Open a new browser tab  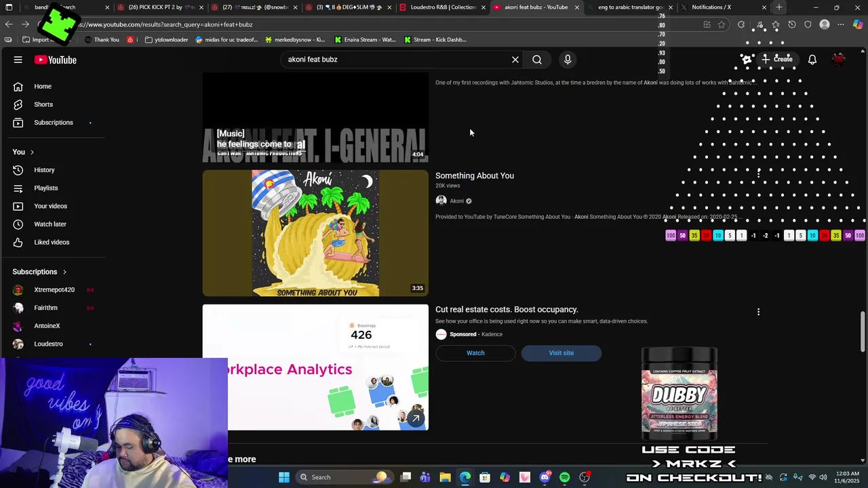pos(779,7)
